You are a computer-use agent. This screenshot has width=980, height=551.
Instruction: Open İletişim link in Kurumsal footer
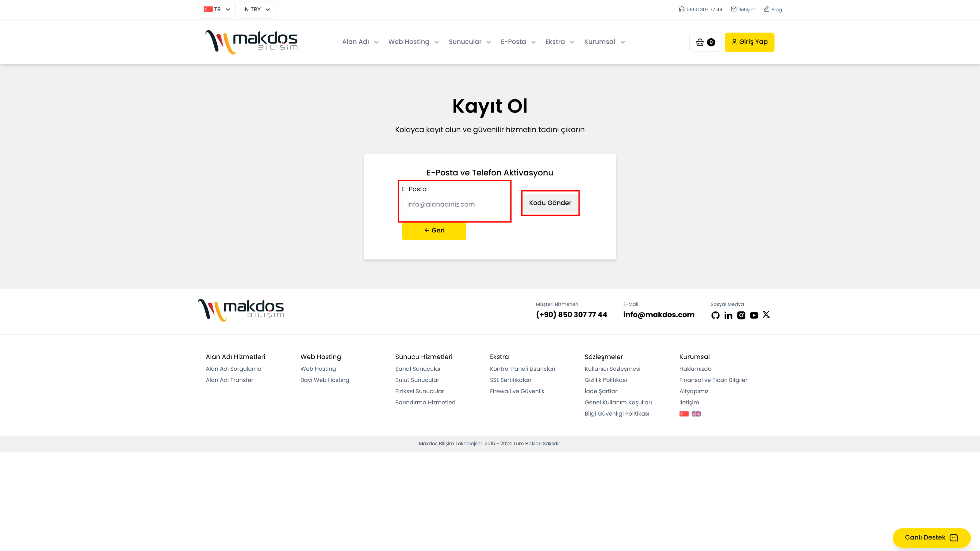point(689,403)
